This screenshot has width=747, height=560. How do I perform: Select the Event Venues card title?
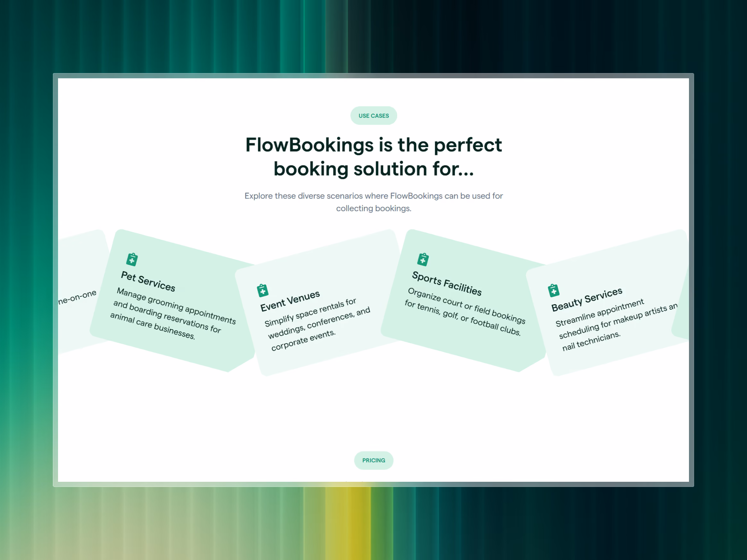[x=290, y=300]
